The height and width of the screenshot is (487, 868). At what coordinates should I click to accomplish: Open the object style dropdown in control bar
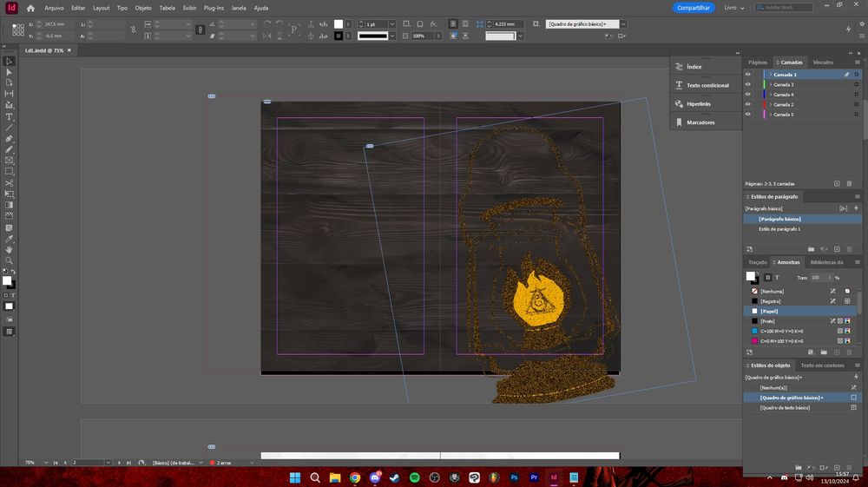click(621, 23)
